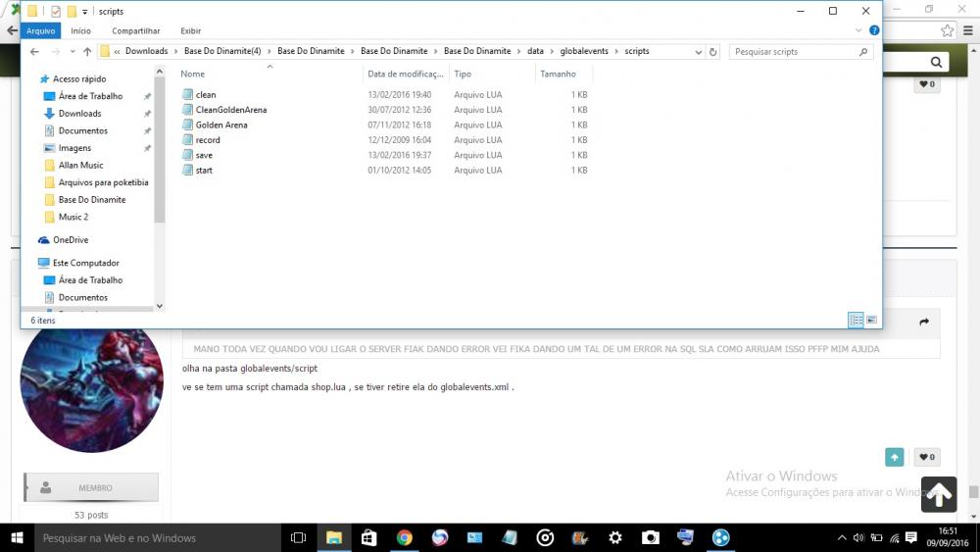Viewport: 980px width, 552px height.
Task: Open Allan Music folder in sidebar
Action: 80,165
